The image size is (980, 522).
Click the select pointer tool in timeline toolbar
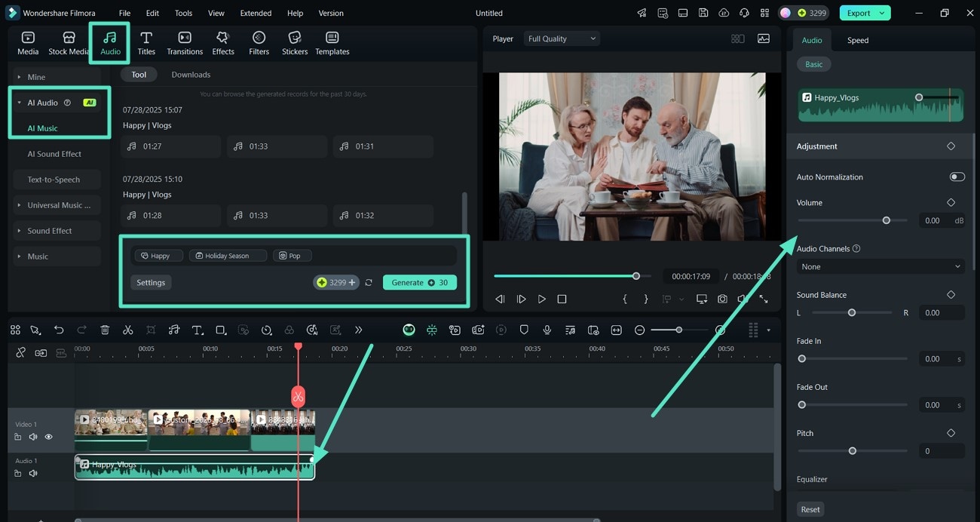[35, 330]
